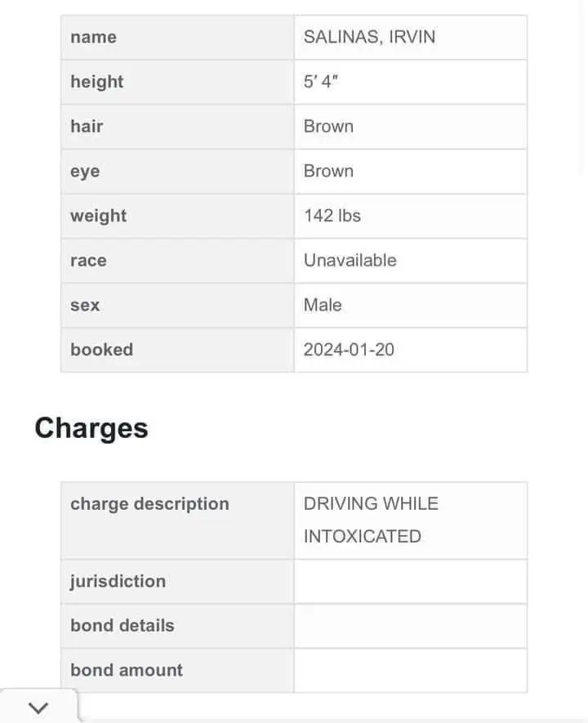Click the name label cell
Viewport: 588px width, 723px height.
click(93, 37)
